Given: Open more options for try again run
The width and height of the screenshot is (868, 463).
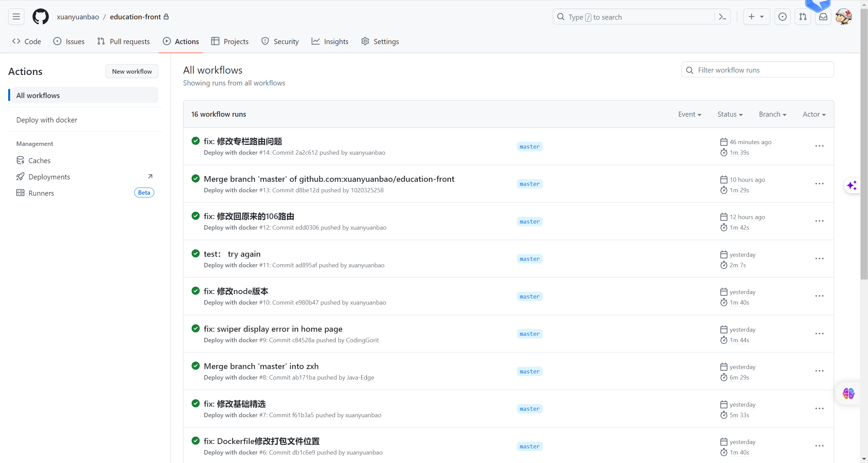Looking at the screenshot, I should 819,259.
